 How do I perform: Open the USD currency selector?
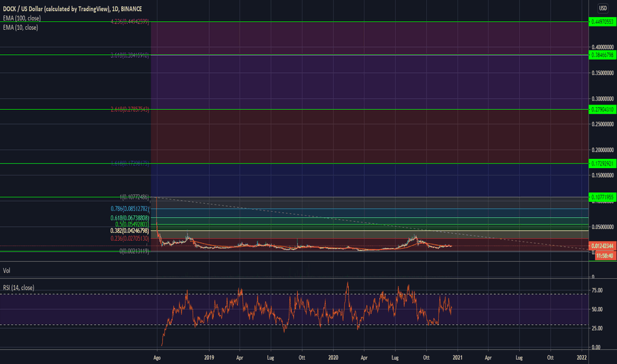[x=602, y=8]
